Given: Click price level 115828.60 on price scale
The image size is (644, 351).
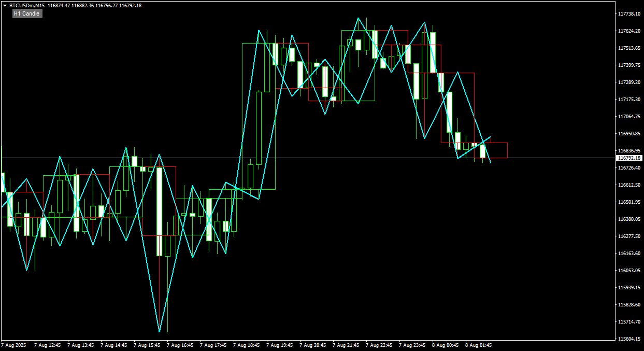Looking at the screenshot, I should 628,305.
